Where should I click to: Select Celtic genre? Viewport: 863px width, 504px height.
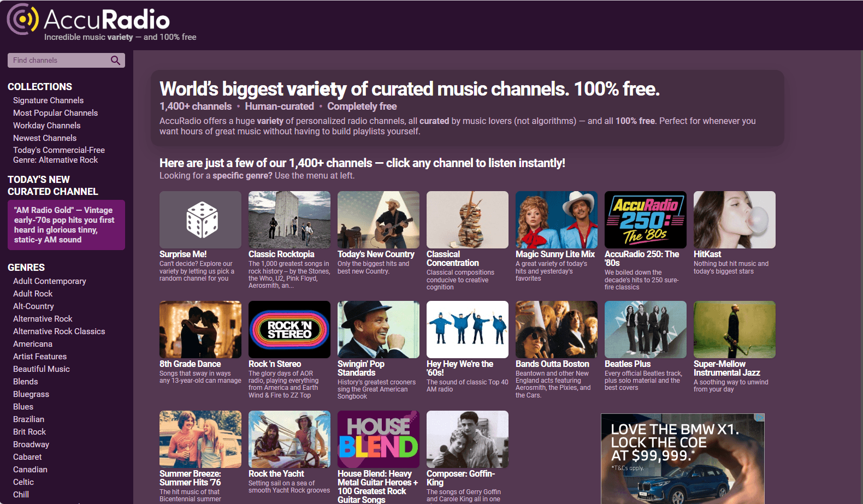23,482
